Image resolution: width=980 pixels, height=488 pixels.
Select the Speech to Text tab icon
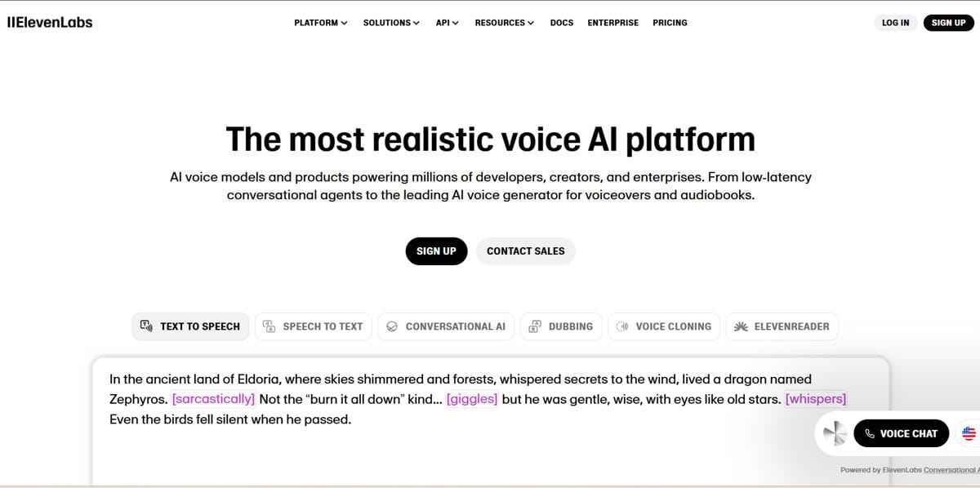click(269, 326)
